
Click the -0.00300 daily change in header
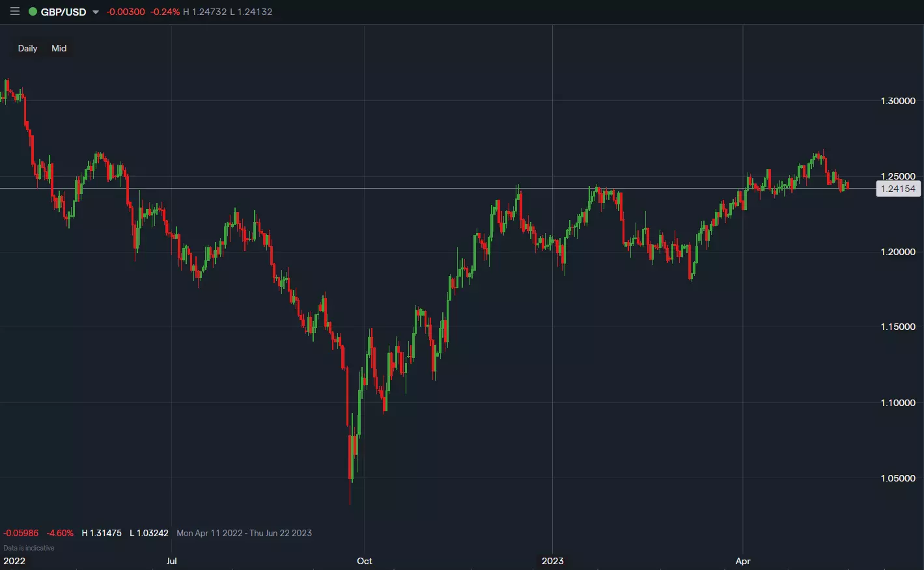click(126, 12)
